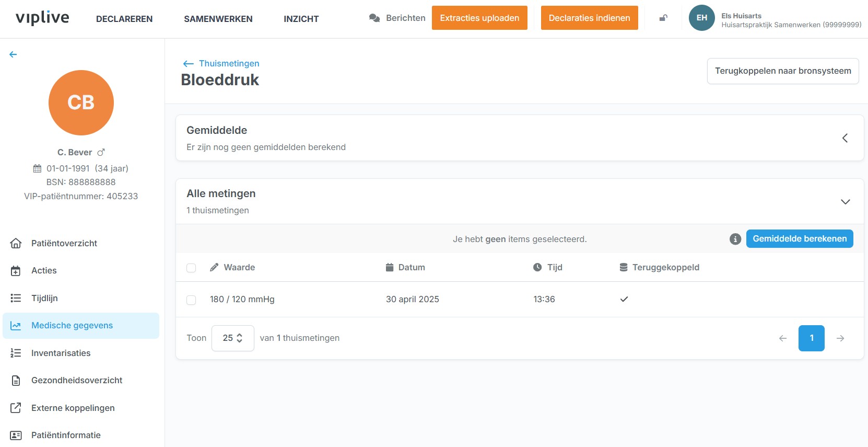Screen dimensions: 868x447
Task: Click VIP-patiëntnummer: 405233 text
Action: (x=81, y=197)
